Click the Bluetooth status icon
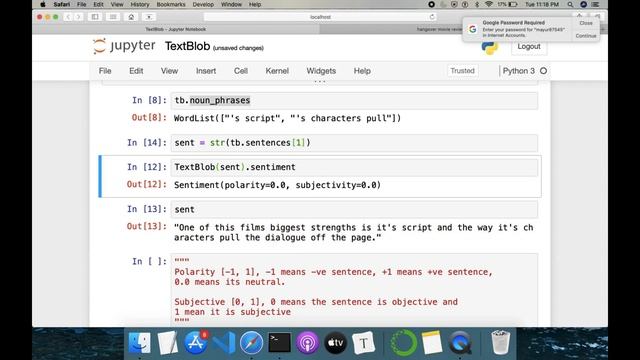Screen dimensions: 640x360 tap(477, 4)
